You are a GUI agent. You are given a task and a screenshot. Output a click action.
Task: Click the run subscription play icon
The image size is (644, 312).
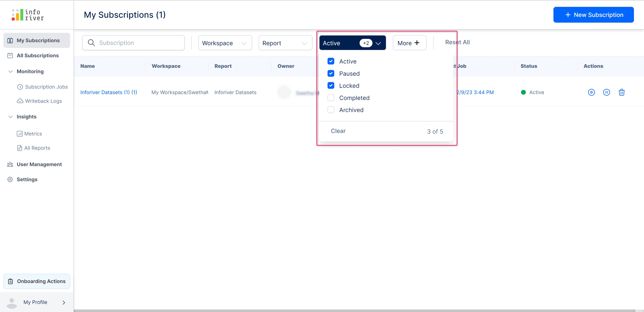(591, 92)
